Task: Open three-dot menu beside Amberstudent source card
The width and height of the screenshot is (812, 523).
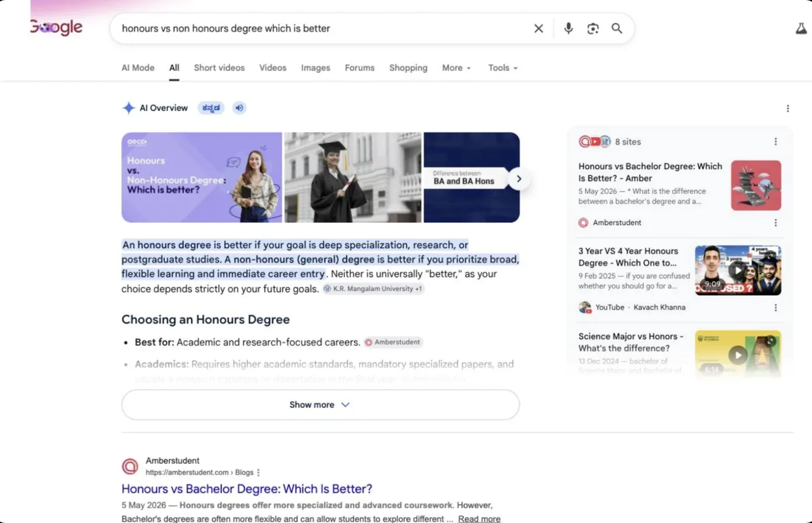Action: point(775,223)
